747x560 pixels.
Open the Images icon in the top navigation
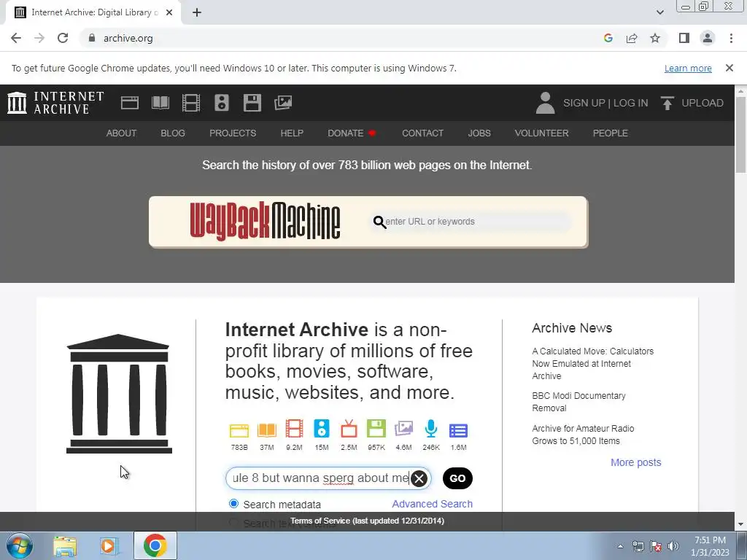point(283,103)
